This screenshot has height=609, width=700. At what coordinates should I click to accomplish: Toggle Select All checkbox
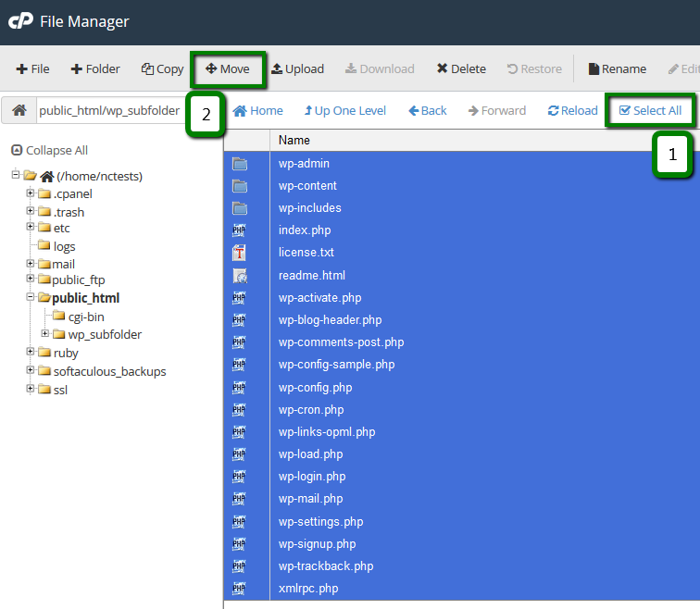[650, 110]
